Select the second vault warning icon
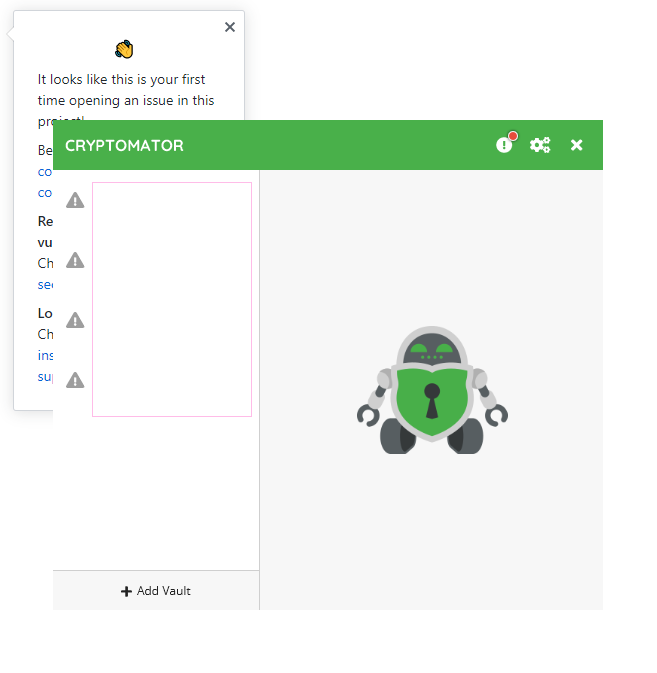The width and height of the screenshot is (657, 673). click(x=75, y=261)
